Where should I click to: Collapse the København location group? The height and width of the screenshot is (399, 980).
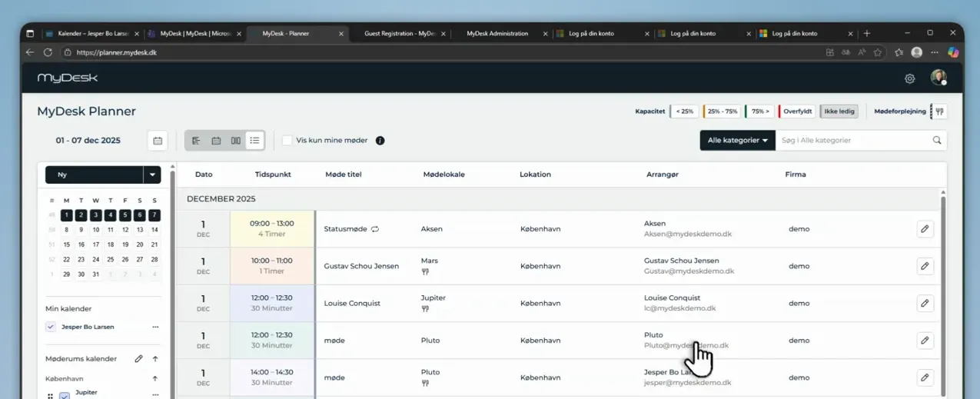click(155, 378)
